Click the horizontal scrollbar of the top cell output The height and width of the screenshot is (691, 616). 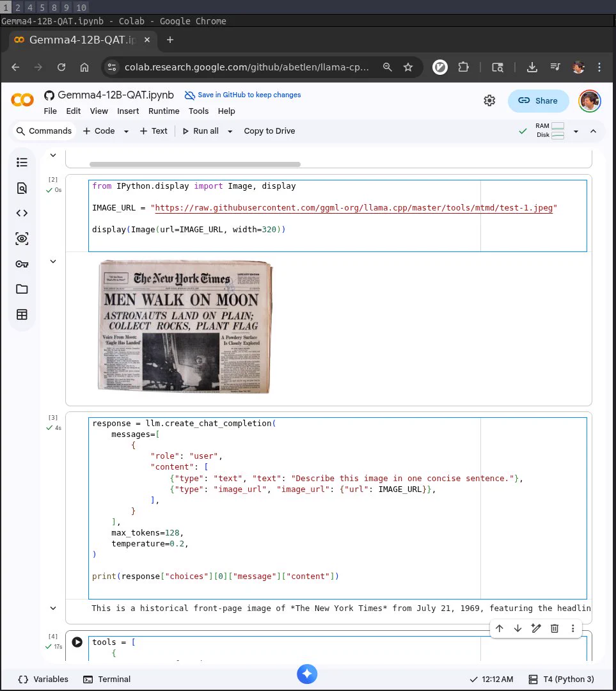194,164
